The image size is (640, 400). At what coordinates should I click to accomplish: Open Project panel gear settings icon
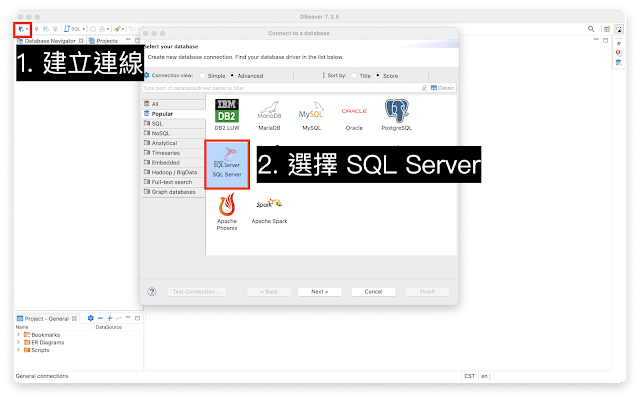(91, 318)
